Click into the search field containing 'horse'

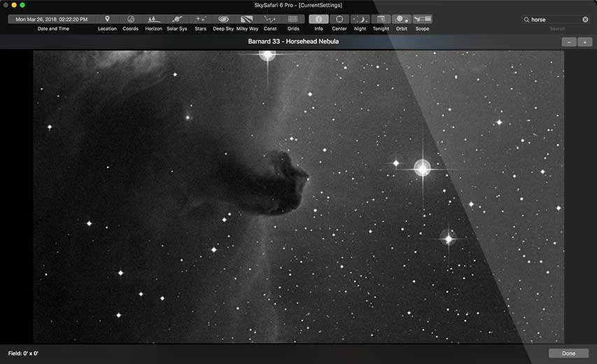pyautogui.click(x=556, y=20)
